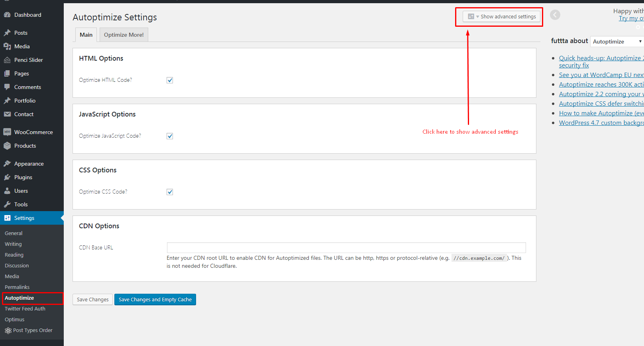Click the WooCommerce menu label
Image resolution: width=644 pixels, height=346 pixels.
(x=33, y=132)
